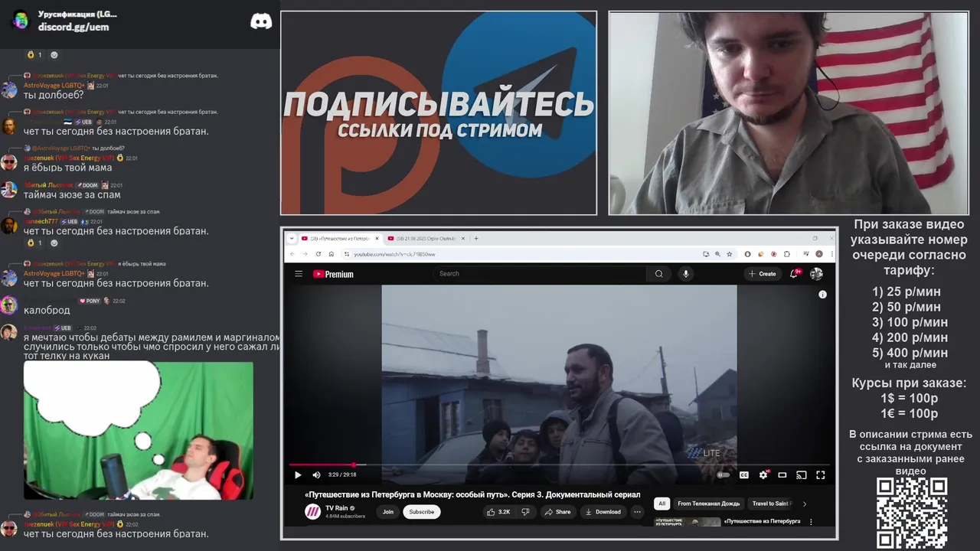Open a new browser tab
This screenshot has width=980, height=551.
[476, 238]
